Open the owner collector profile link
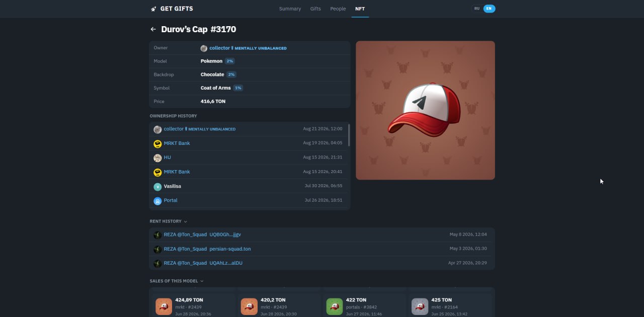The image size is (644, 317). [x=248, y=48]
